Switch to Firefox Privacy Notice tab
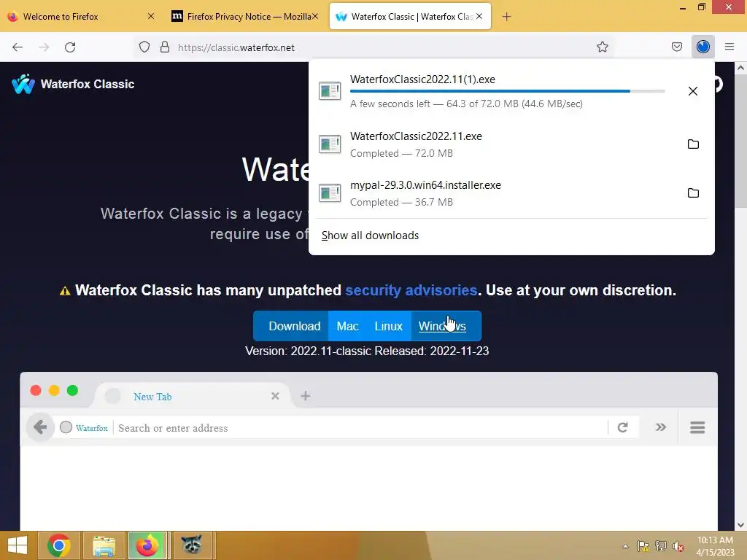The height and width of the screenshot is (560, 747). pos(244,17)
